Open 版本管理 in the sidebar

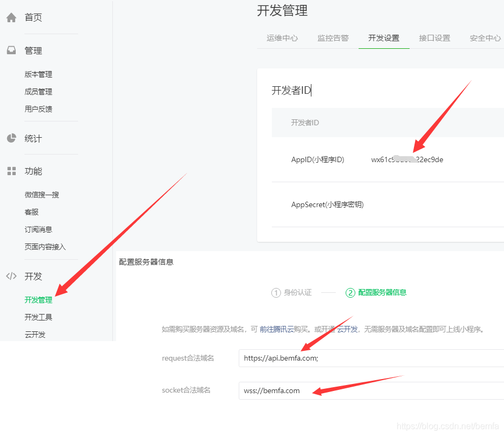[x=38, y=74]
